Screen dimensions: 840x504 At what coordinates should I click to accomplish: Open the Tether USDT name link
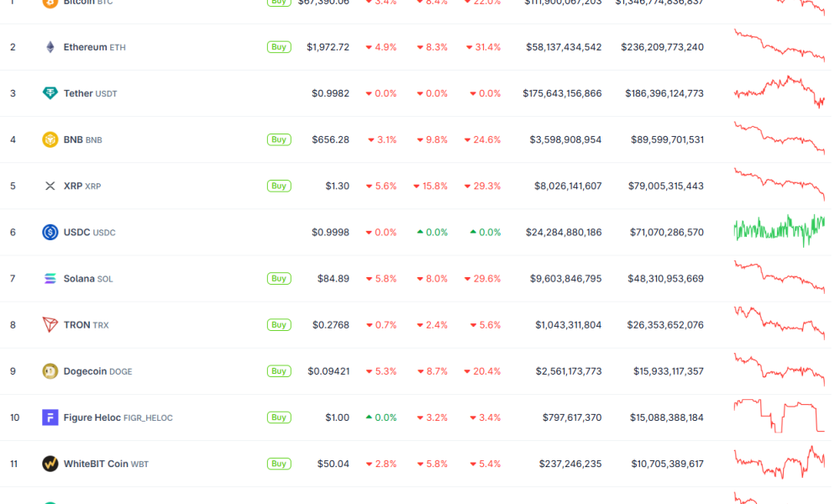[x=79, y=93]
